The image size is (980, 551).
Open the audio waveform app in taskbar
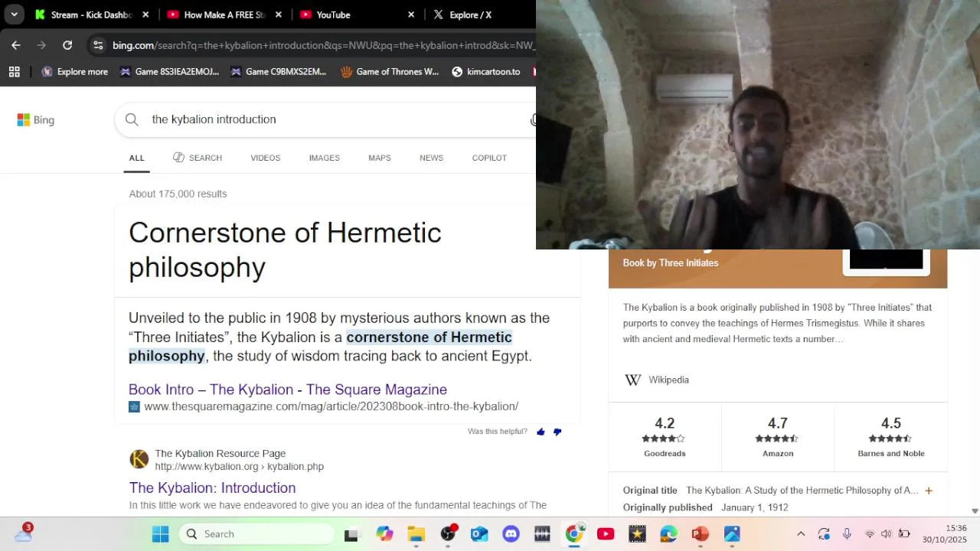click(x=542, y=534)
